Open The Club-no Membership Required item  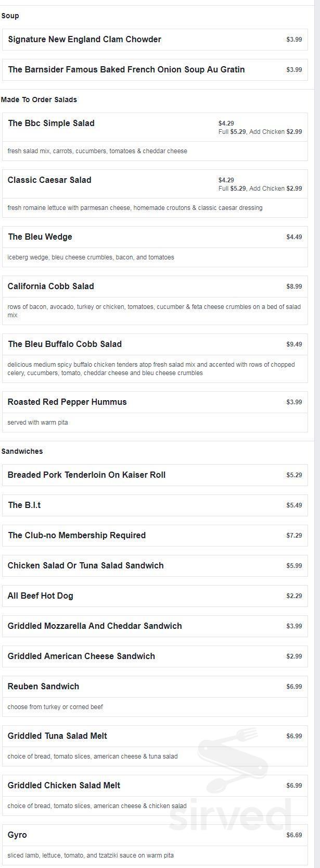[155, 536]
